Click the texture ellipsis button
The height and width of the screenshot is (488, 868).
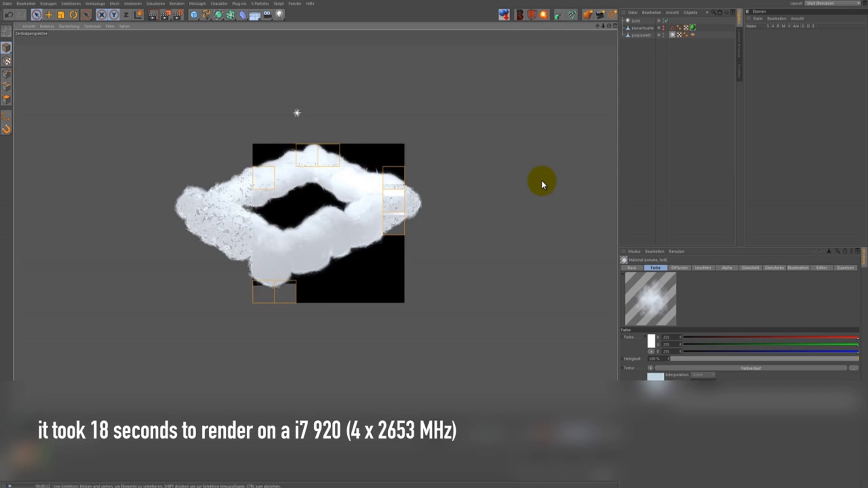tap(853, 368)
